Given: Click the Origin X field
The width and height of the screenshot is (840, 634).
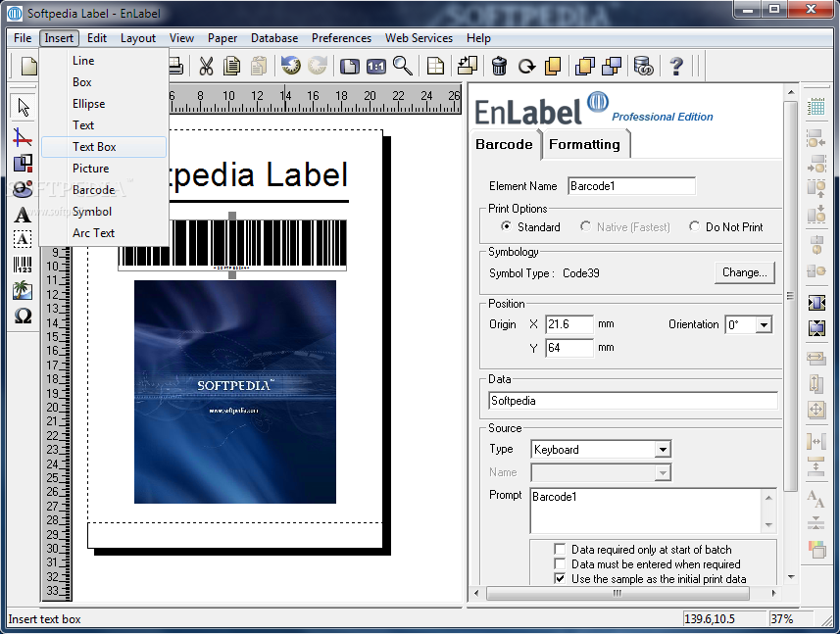Looking at the screenshot, I should tap(569, 324).
